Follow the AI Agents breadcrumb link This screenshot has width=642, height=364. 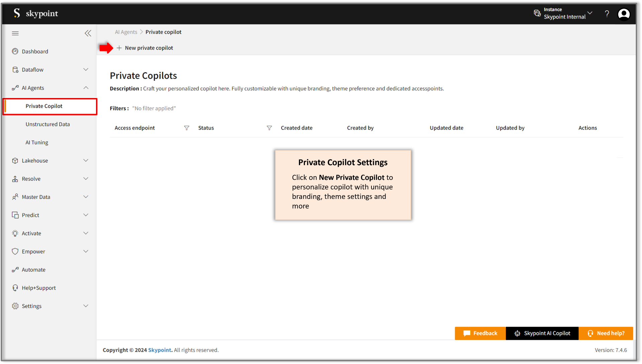click(x=126, y=32)
